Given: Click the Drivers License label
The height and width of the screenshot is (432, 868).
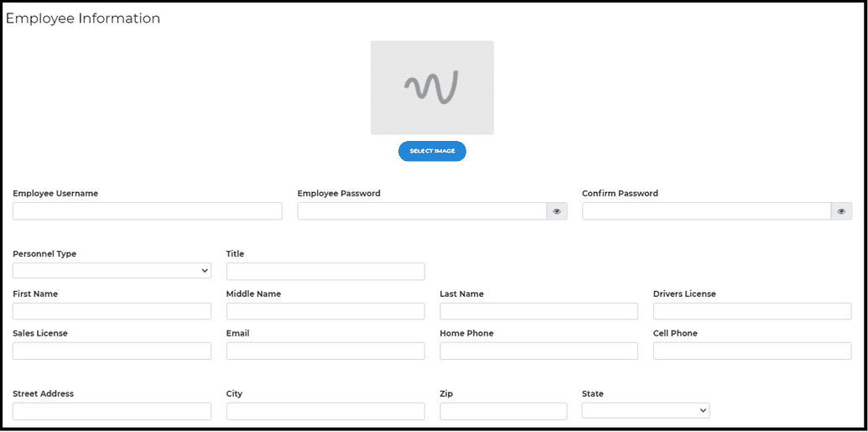Looking at the screenshot, I should click(x=684, y=294).
